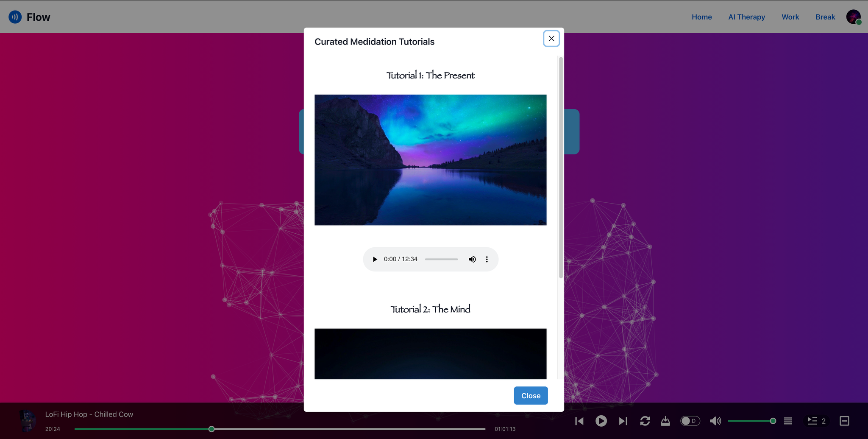Image resolution: width=868 pixels, height=439 pixels.
Task: Click the 0:00 / 12:34 audio time
Action: click(x=401, y=259)
